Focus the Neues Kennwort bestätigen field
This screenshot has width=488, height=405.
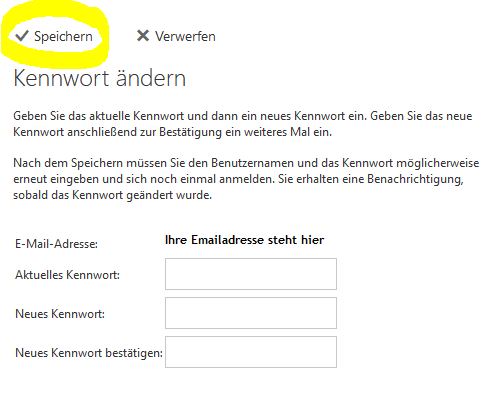click(x=251, y=352)
